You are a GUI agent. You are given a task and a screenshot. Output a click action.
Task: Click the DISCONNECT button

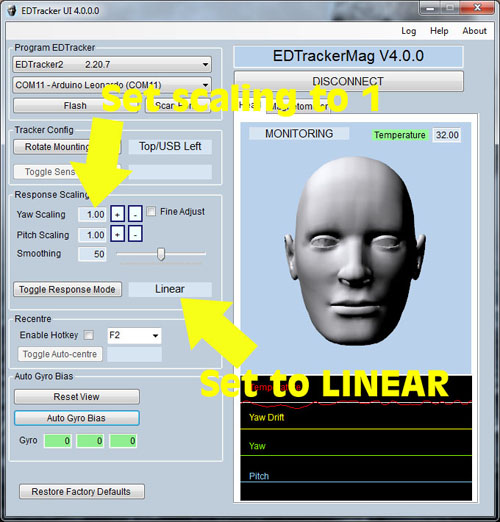[x=348, y=81]
